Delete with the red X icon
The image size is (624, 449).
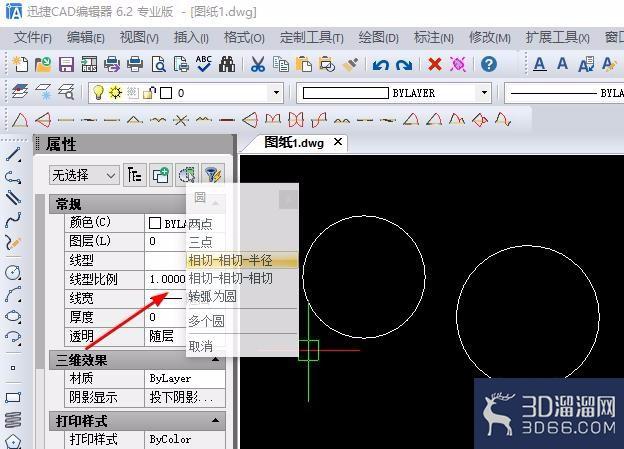point(435,64)
